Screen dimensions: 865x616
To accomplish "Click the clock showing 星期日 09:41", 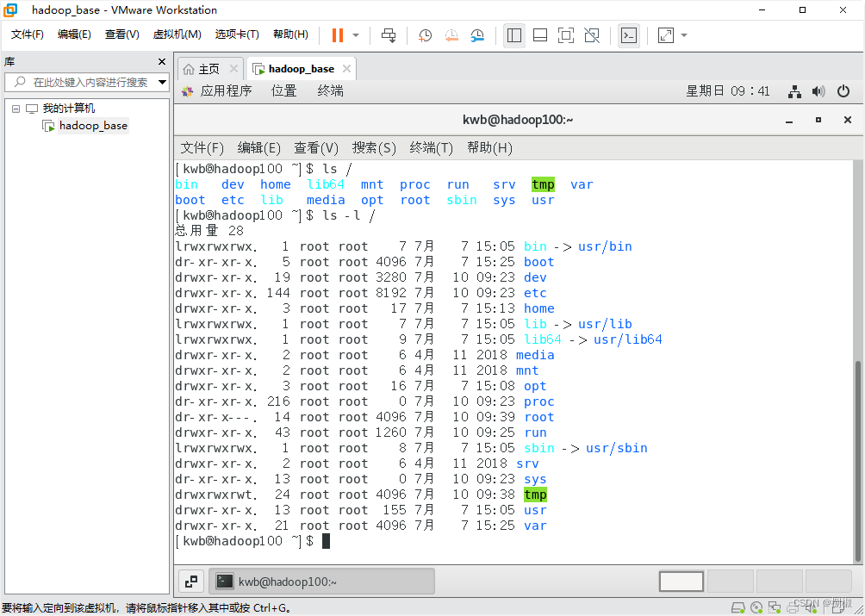I will tap(728, 91).
